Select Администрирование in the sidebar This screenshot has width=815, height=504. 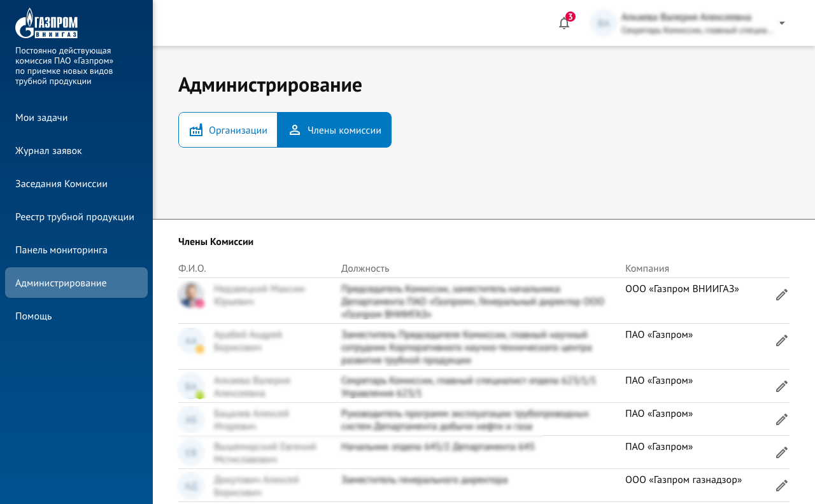click(x=60, y=283)
